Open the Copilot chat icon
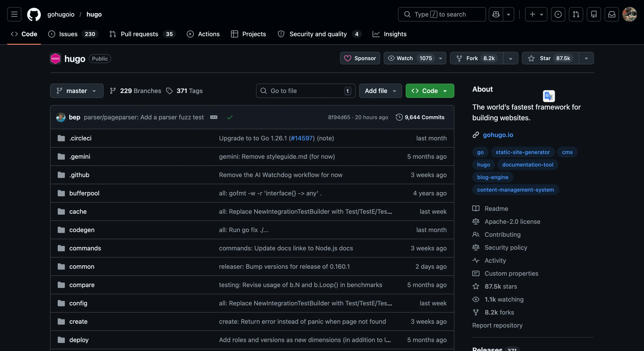Screen dimensions: 644x351 (496, 14)
